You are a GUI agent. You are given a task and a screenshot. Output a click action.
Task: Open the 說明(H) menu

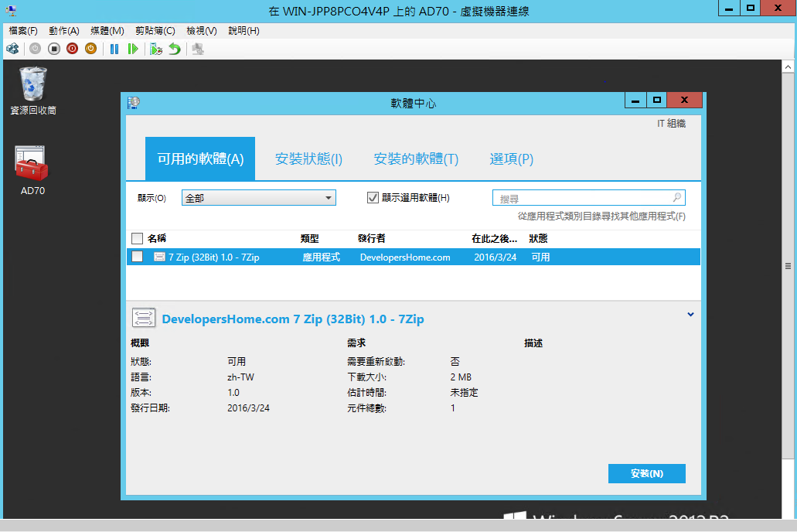pos(244,30)
